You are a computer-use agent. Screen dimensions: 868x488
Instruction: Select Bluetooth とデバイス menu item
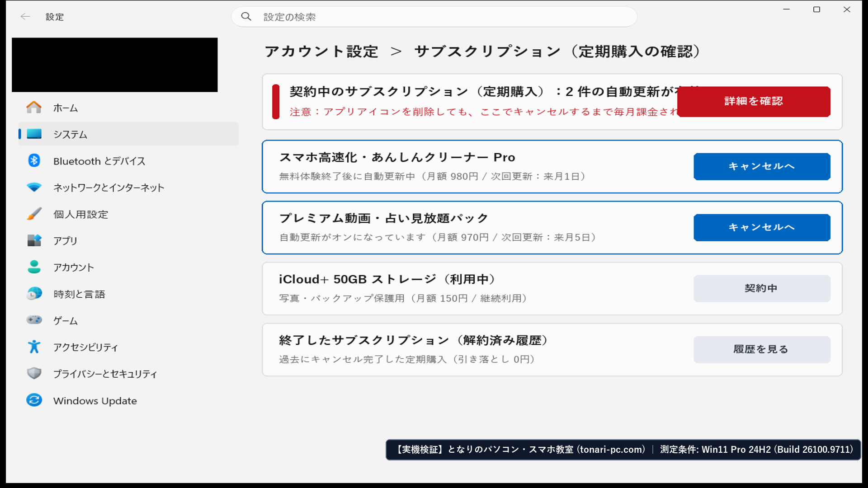coord(128,161)
